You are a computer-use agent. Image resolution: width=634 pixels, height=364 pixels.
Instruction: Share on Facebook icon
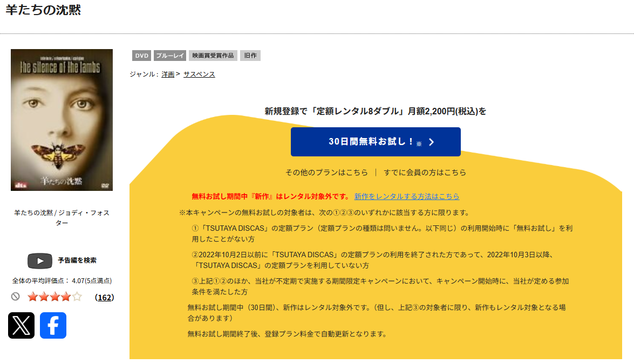coord(53,325)
